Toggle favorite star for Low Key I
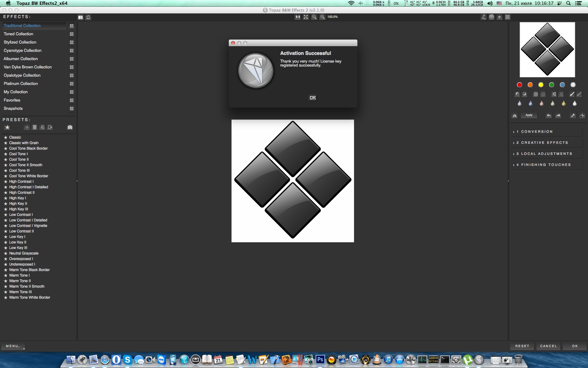This screenshot has height=368, width=588. tap(6, 237)
